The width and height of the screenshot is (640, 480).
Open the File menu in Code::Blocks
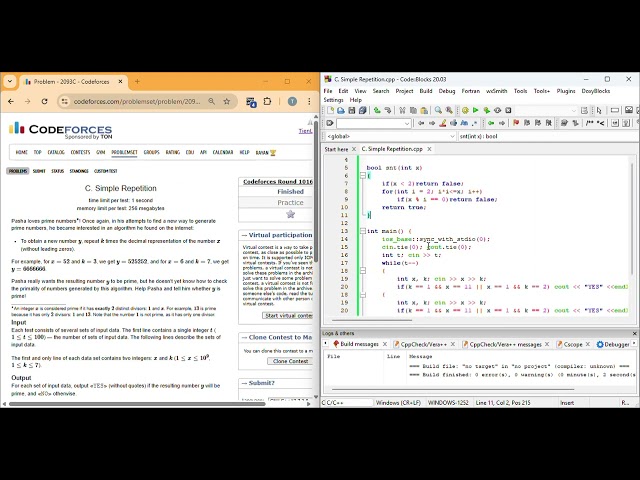pyautogui.click(x=328, y=91)
